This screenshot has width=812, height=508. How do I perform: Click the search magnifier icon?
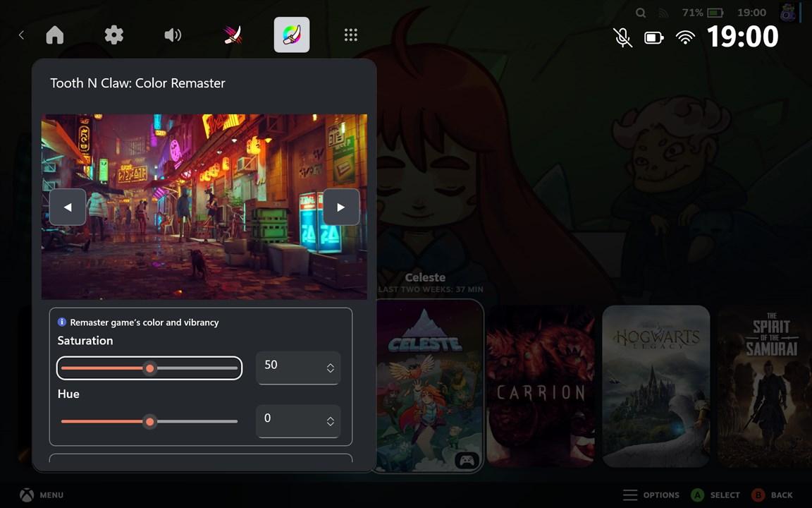point(641,13)
